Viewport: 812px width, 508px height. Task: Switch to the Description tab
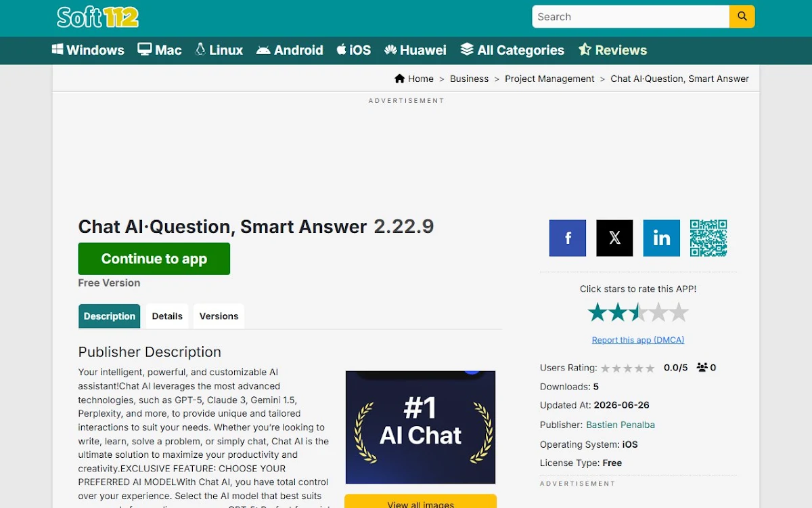click(110, 316)
